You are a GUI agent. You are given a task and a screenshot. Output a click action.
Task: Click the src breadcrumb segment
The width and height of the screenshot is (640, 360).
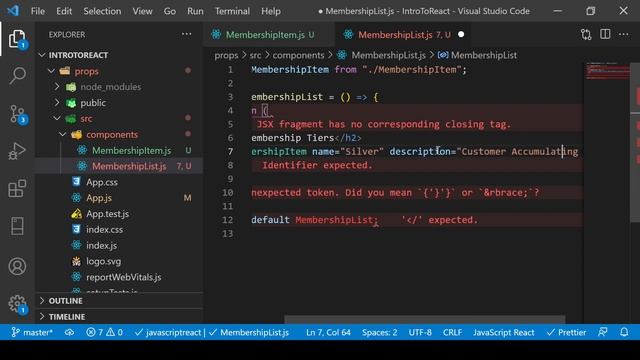255,55
